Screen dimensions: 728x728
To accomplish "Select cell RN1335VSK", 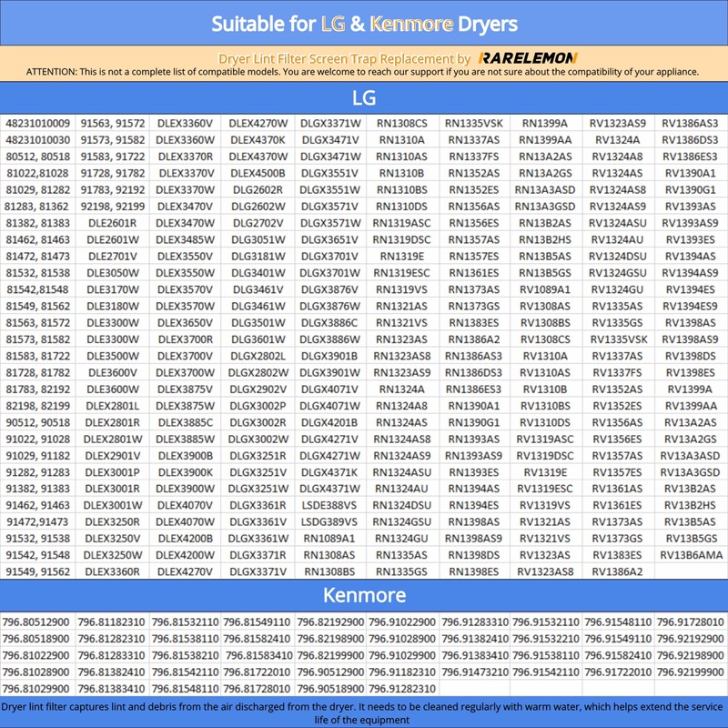I will pyautogui.click(x=473, y=124).
